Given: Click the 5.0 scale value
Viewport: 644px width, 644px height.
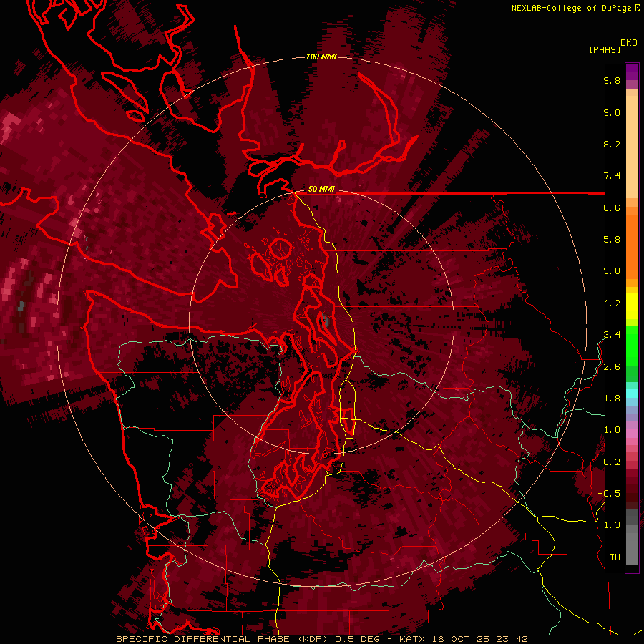Looking at the screenshot, I should (x=612, y=271).
